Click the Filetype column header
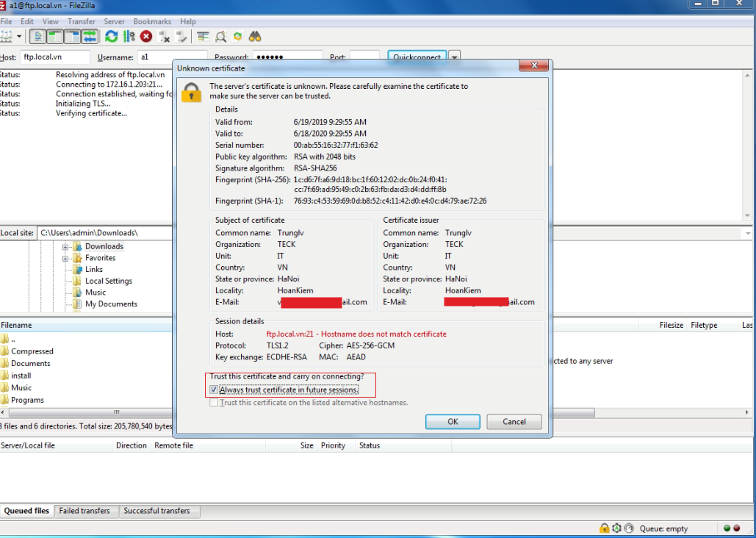 tap(712, 325)
